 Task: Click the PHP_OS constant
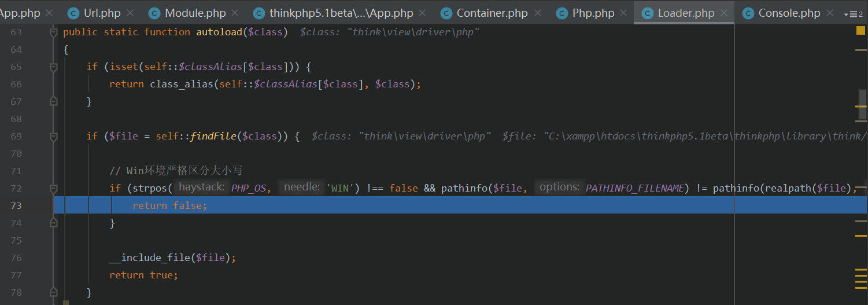click(248, 188)
